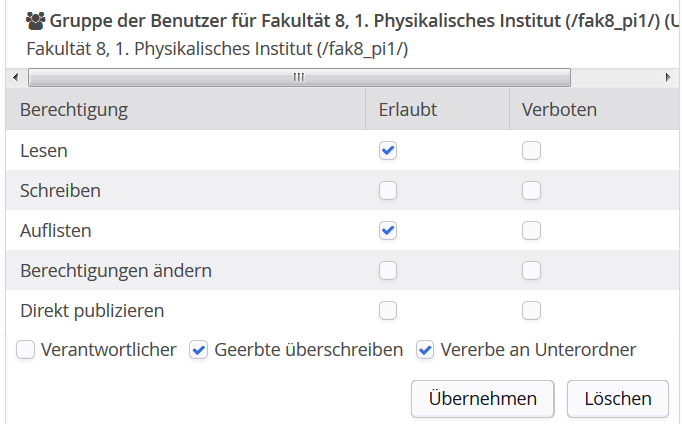Click the user group icon beside Gruppe der Benutzer

(35, 21)
